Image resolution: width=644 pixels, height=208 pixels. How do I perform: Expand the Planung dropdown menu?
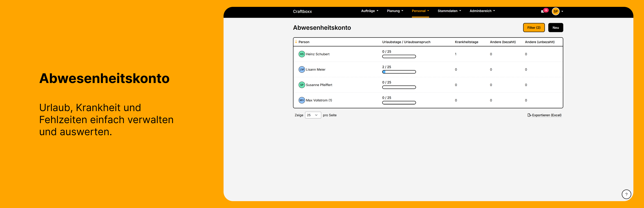coord(395,11)
